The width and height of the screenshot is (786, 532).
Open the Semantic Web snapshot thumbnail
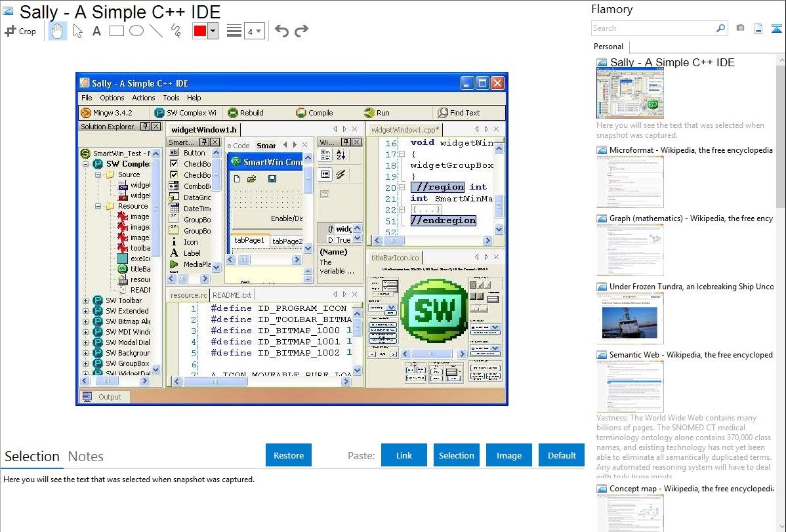tap(630, 386)
